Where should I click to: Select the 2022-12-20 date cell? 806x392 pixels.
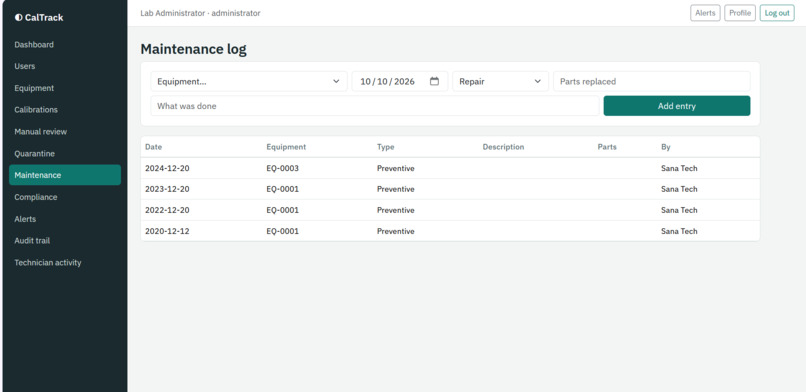pyautogui.click(x=167, y=210)
